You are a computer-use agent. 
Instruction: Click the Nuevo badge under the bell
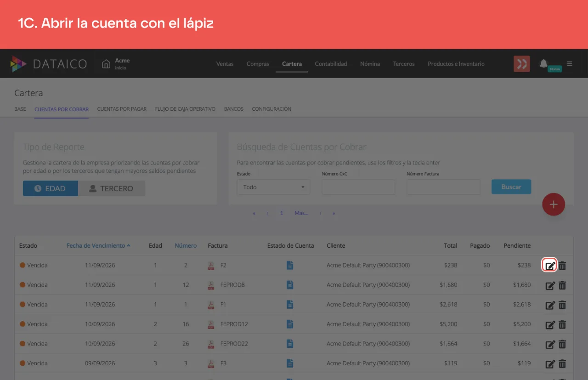pyautogui.click(x=555, y=69)
